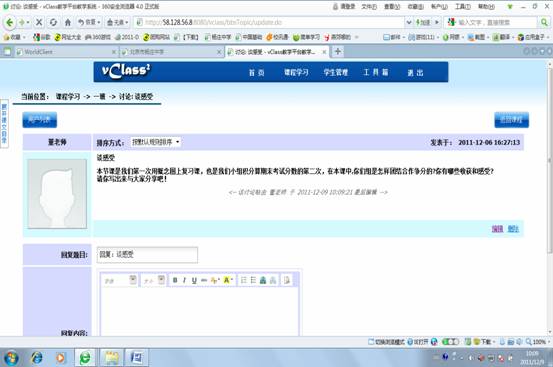The width and height of the screenshot is (553, 367).
Task: Click the blue button at right
Action: coord(511,120)
